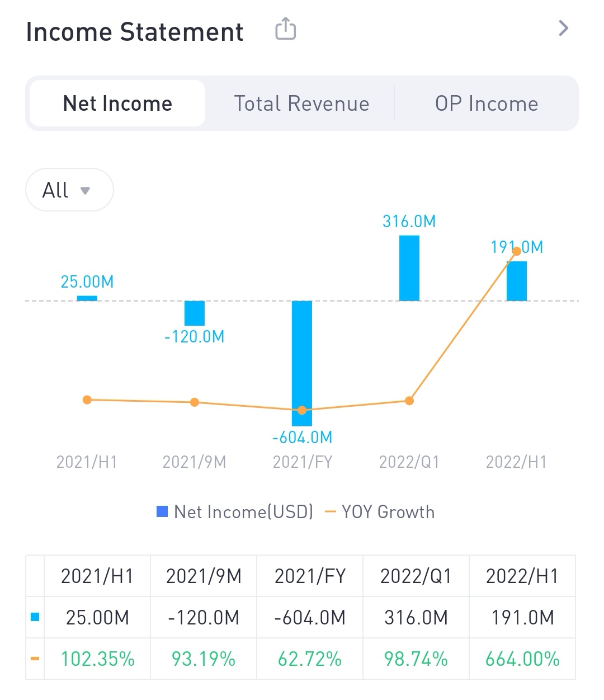This screenshot has width=604, height=700.
Task: Open Income Statement details via right chevron
Action: tap(563, 28)
